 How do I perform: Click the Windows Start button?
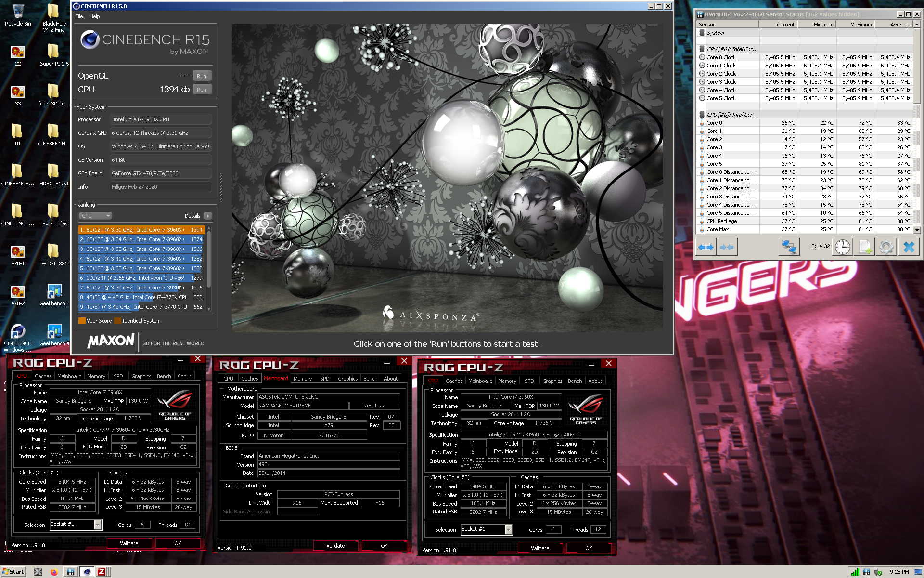point(13,572)
